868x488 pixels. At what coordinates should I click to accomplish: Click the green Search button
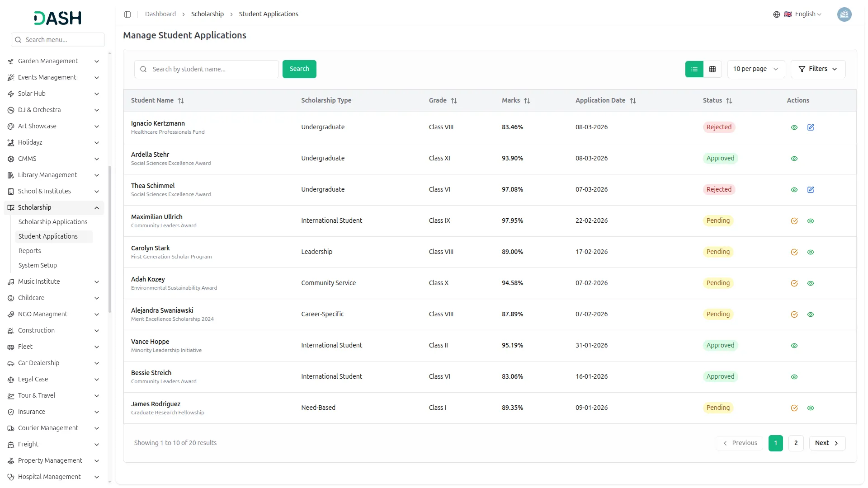(x=299, y=69)
